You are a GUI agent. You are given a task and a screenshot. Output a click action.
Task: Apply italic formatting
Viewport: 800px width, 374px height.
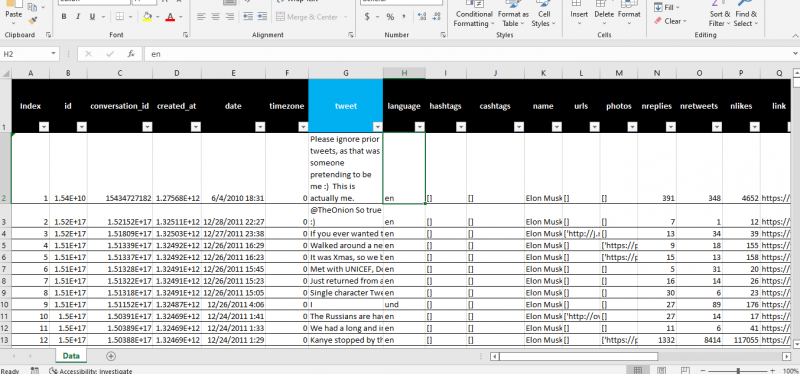click(78, 17)
